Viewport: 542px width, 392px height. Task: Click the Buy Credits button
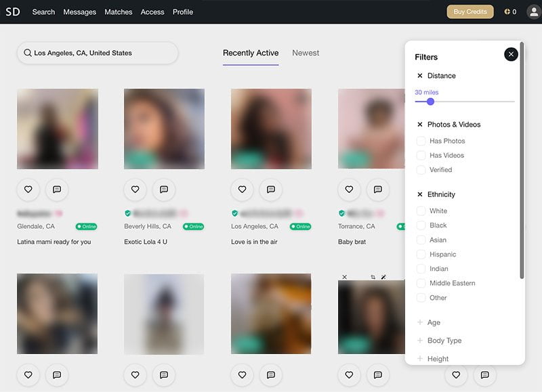[470, 12]
